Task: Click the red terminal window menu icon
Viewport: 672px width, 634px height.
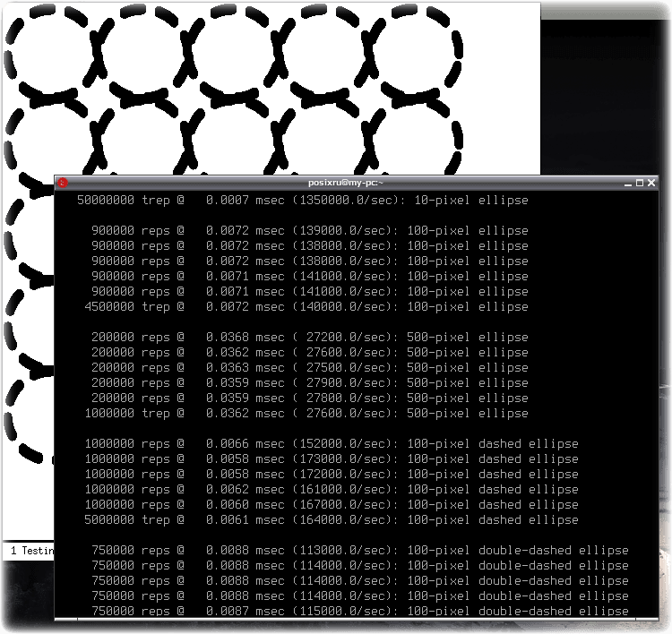Action: coord(63,183)
